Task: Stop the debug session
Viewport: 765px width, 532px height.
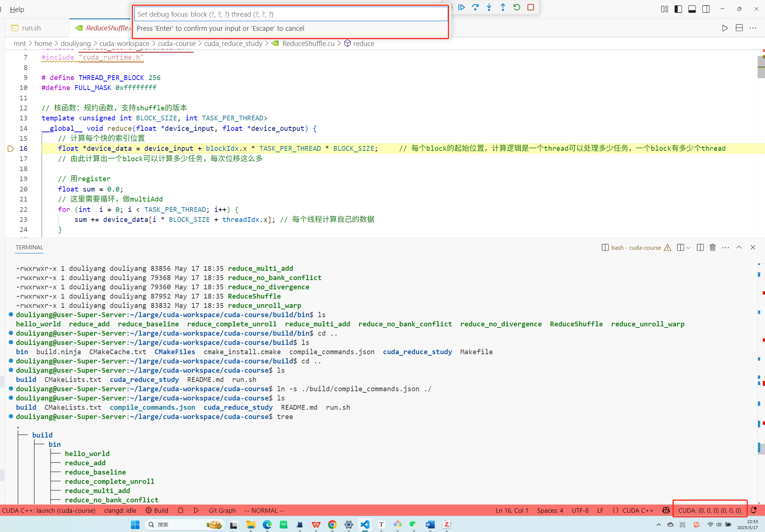Action: tap(530, 7)
